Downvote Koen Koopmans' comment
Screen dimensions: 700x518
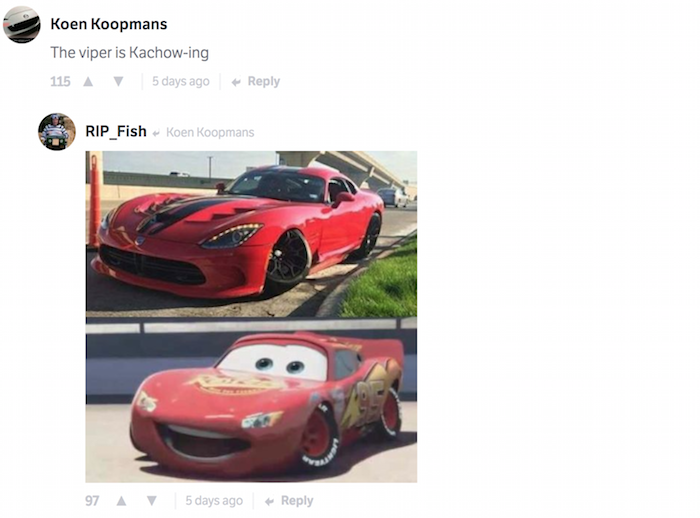pyautogui.click(x=118, y=81)
